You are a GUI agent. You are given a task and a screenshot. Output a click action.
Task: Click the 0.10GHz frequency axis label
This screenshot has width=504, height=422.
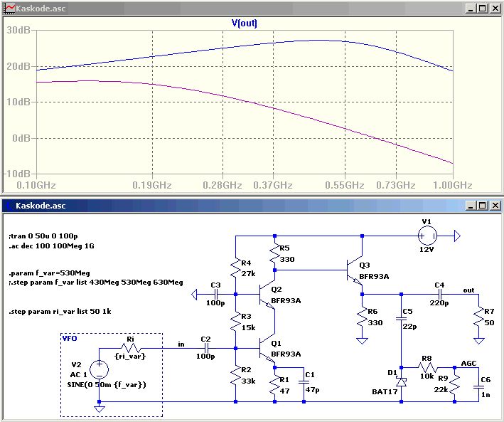click(36, 185)
